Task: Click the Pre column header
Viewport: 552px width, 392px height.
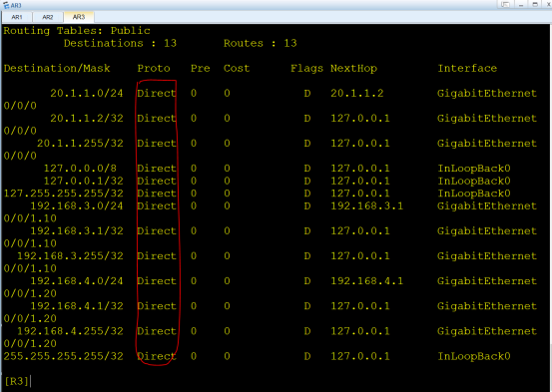Action: [200, 68]
